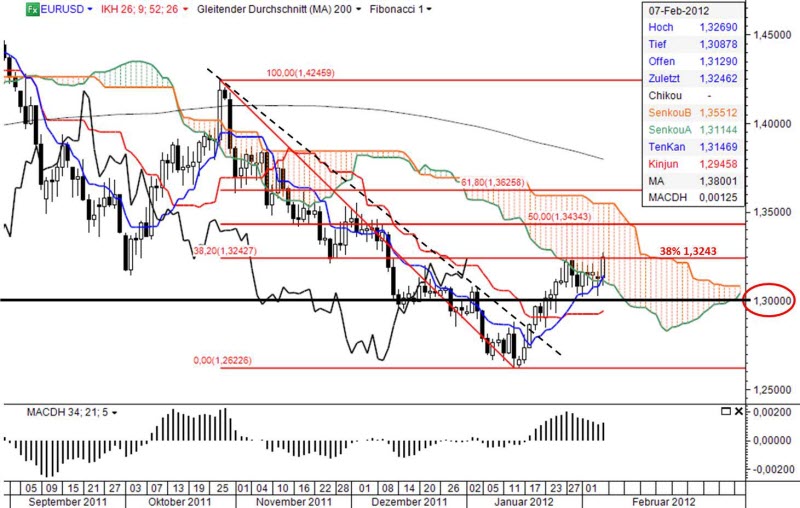Select Oktober 2011 on the time axis

pos(180,501)
